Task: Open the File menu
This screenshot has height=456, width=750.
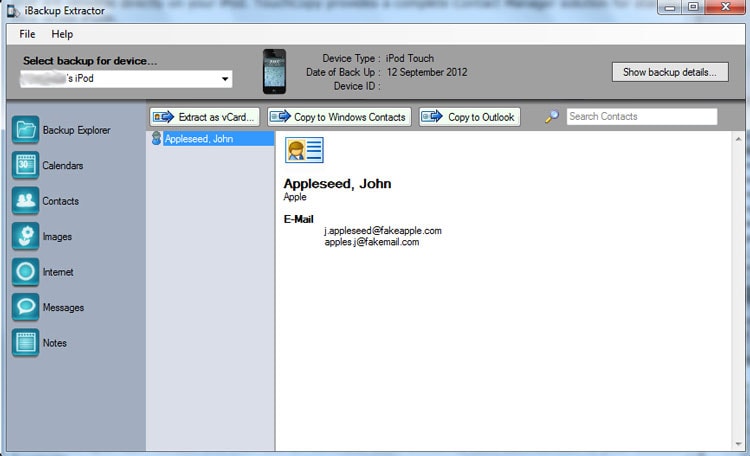Action: [27, 34]
